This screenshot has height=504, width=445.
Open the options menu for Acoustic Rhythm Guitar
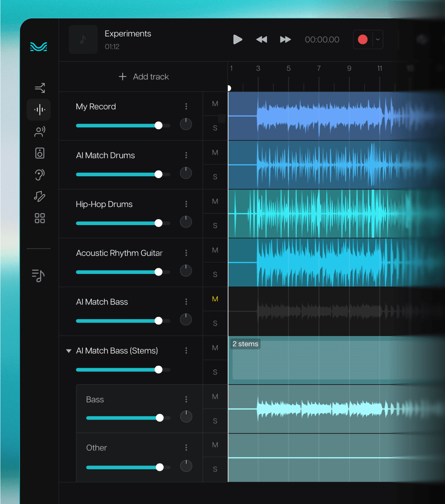pos(186,253)
